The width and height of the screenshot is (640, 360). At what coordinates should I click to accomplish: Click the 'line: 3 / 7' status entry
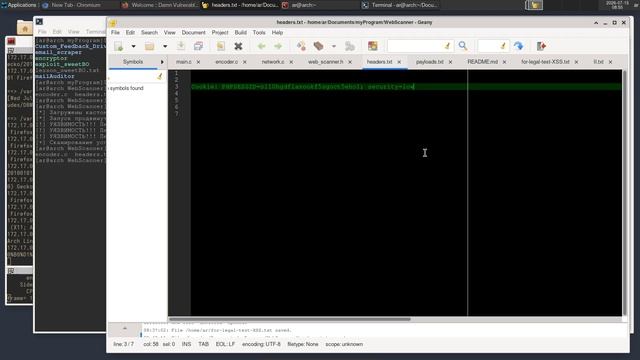coord(123,344)
